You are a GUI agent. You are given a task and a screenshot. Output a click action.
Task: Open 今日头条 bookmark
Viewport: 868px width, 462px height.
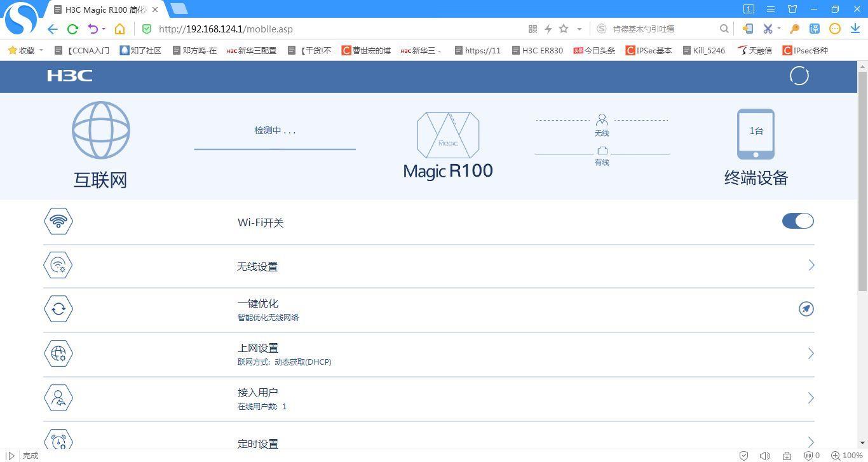click(594, 50)
